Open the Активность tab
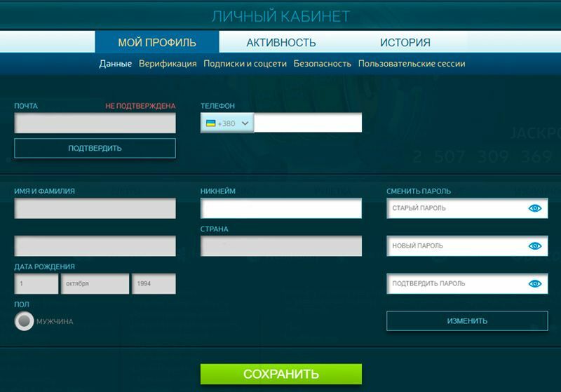This screenshot has height=392, width=561. [281, 42]
